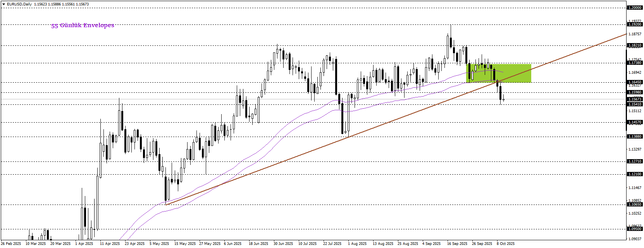Viewport: 644px width, 248px height.
Task: Click the 1.1271 price level label
Action: click(635, 161)
